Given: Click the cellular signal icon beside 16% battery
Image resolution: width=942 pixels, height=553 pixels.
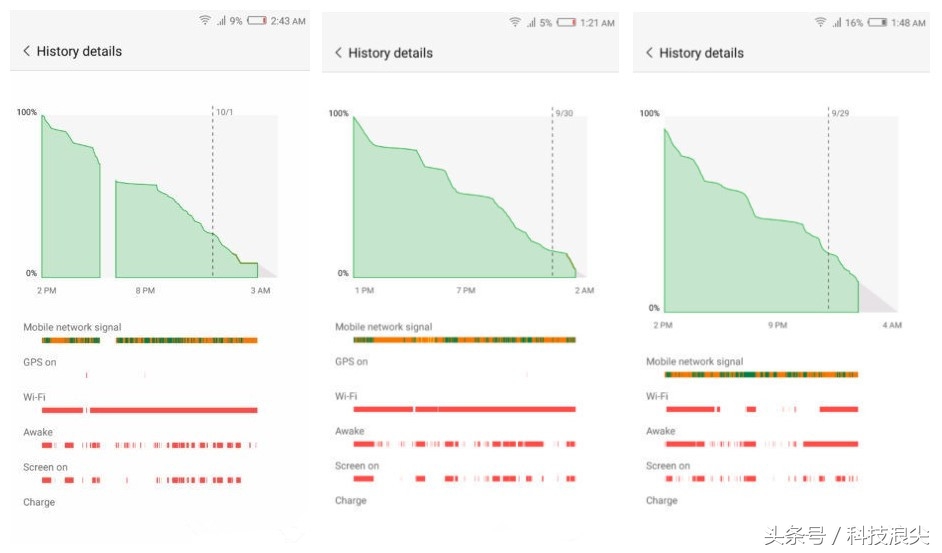Looking at the screenshot, I should tap(836, 22).
